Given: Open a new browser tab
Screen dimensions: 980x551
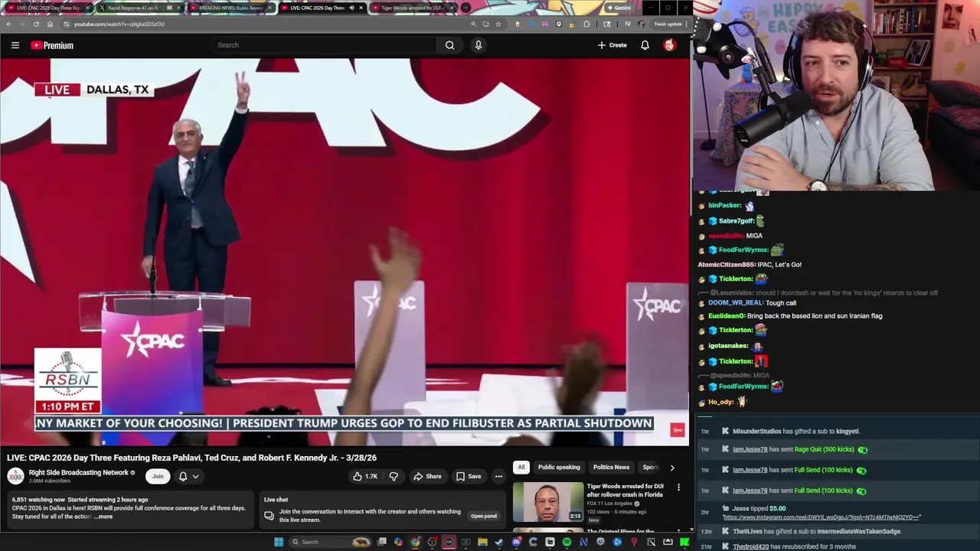Looking at the screenshot, I should tap(465, 8).
